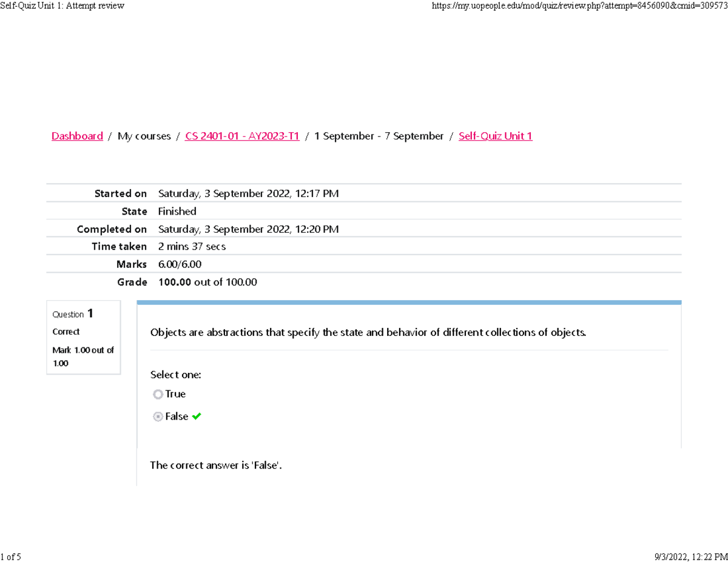Go to the Self-Quiz Unit 1 breadcrumb link
This screenshot has width=728, height=562.
pos(495,136)
